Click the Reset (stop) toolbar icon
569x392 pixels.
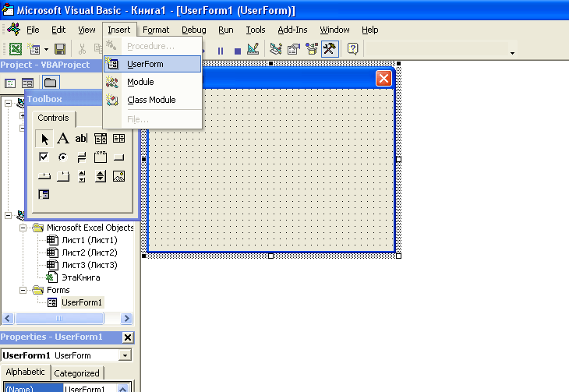click(237, 51)
